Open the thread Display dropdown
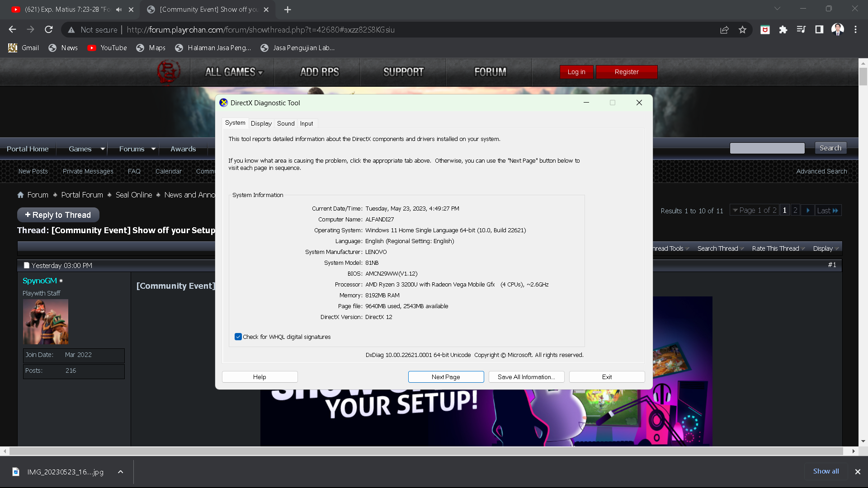The height and width of the screenshot is (488, 868). click(x=826, y=249)
